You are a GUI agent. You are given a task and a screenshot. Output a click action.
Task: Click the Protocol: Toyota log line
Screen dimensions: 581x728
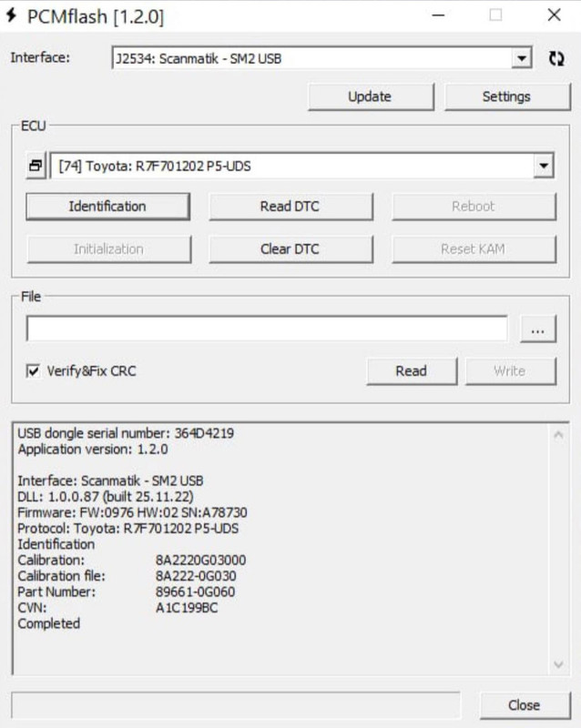tap(127, 529)
